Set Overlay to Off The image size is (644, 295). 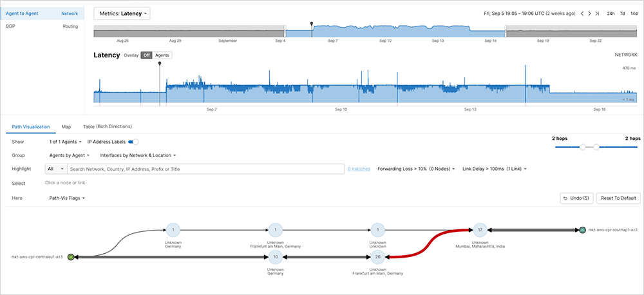pos(147,55)
